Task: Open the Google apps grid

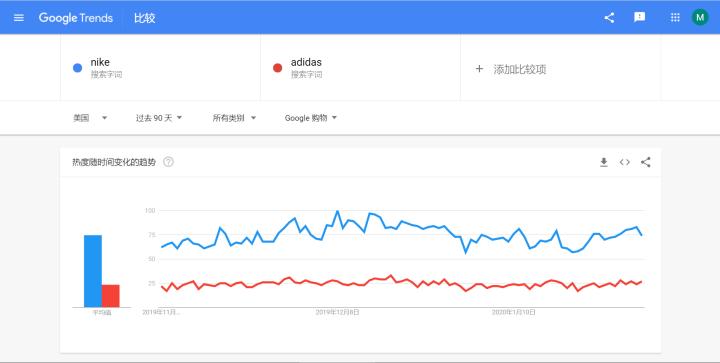Action: [x=675, y=17]
